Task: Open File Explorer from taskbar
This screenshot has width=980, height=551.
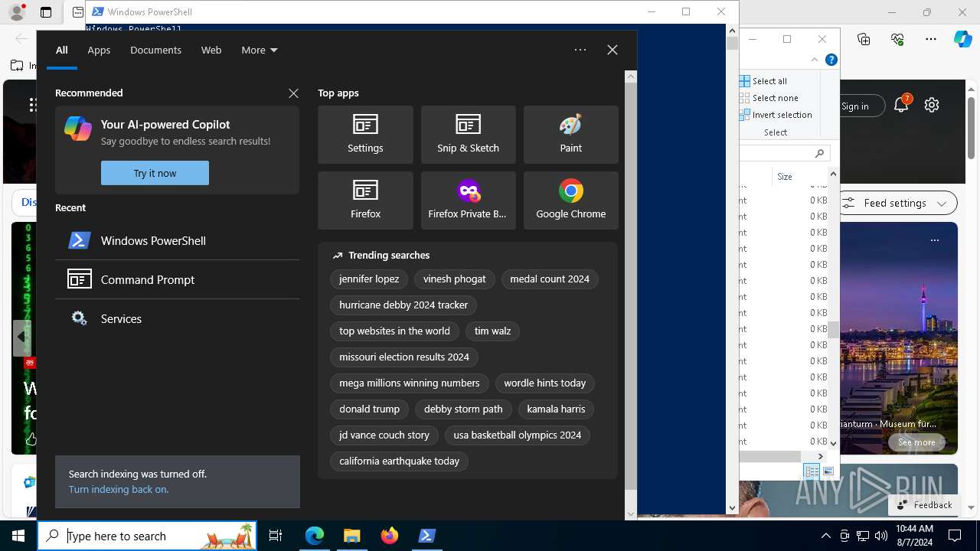Action: (x=352, y=536)
